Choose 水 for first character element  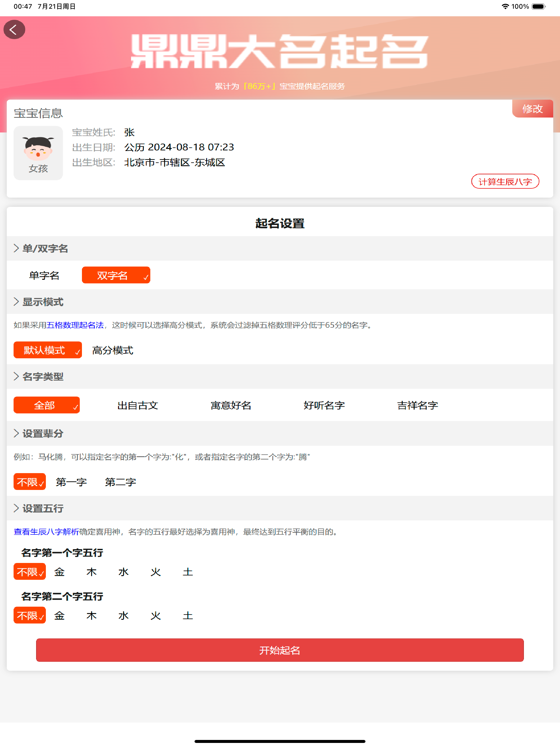(x=123, y=572)
